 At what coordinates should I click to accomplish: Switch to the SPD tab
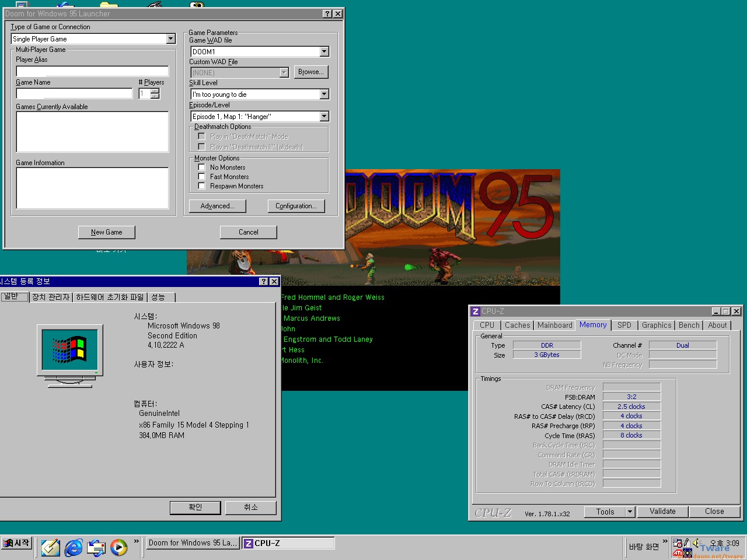(x=624, y=325)
